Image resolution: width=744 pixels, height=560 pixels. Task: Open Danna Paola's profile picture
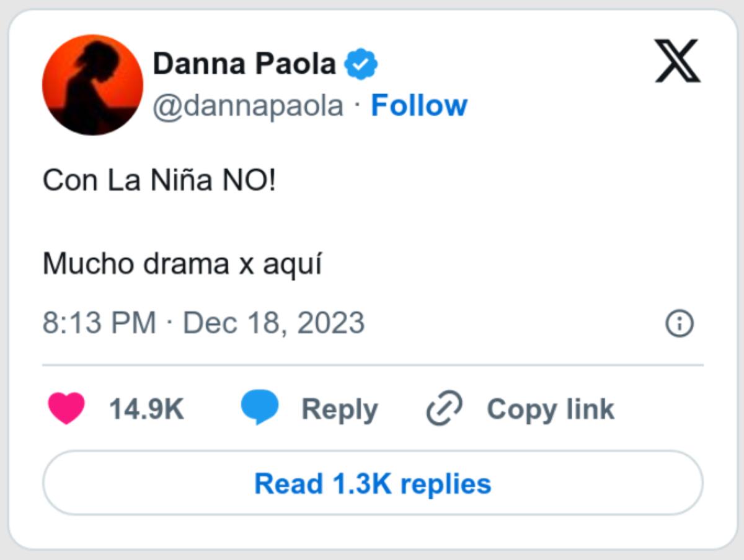click(92, 85)
